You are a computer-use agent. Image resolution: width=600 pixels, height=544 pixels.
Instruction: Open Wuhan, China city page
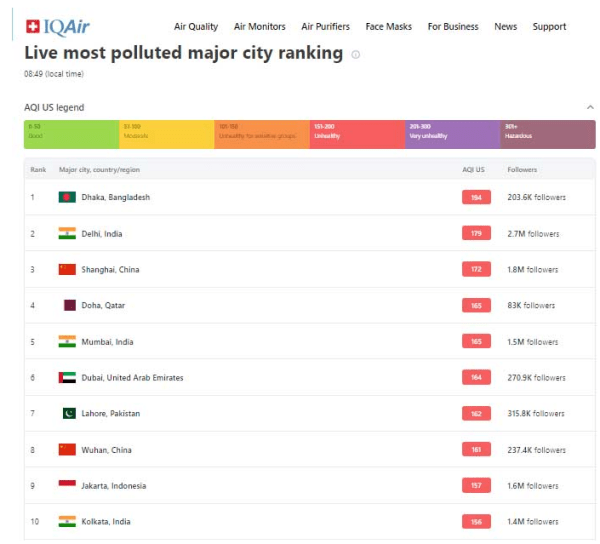106,450
